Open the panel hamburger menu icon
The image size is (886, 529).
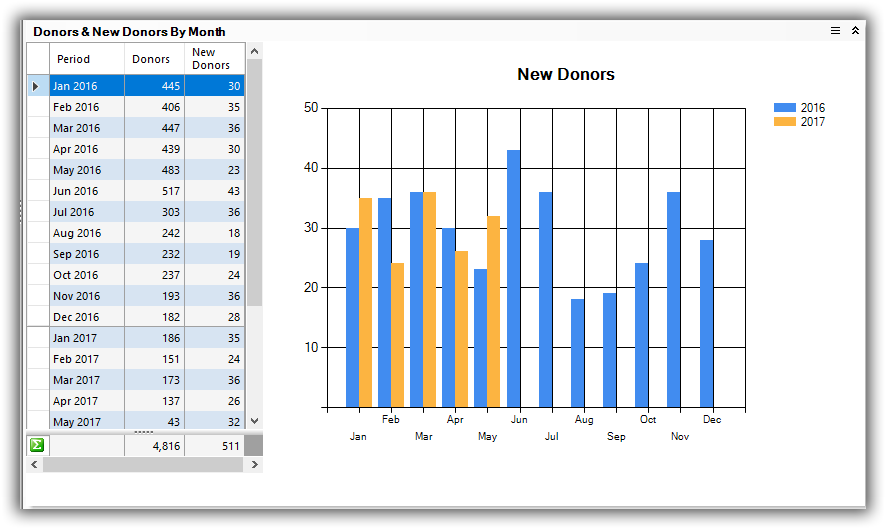(x=835, y=31)
